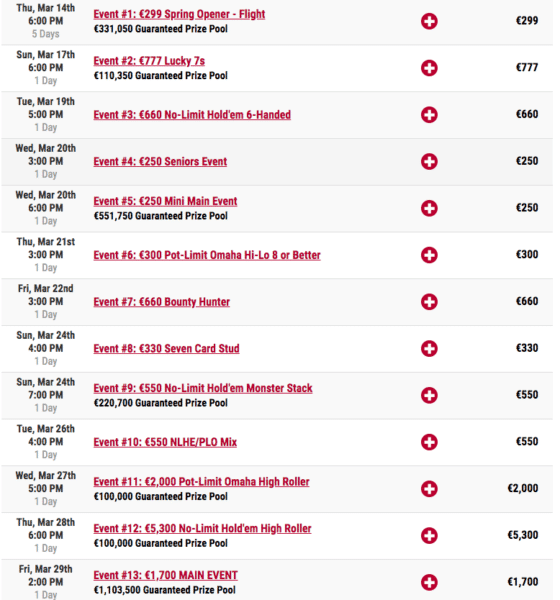
Task: Click plus icon for No-Limit Hold'em High Roller
Action: (429, 535)
